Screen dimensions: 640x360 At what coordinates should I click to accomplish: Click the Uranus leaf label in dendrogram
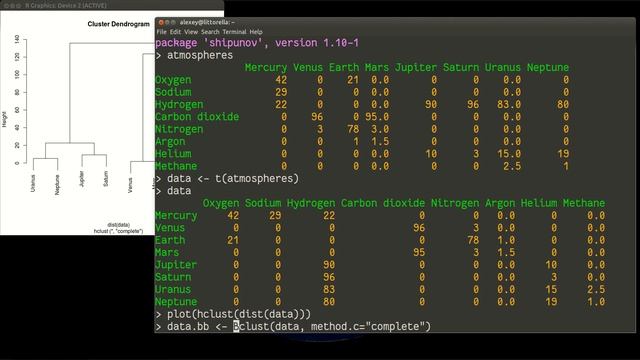coord(33,183)
